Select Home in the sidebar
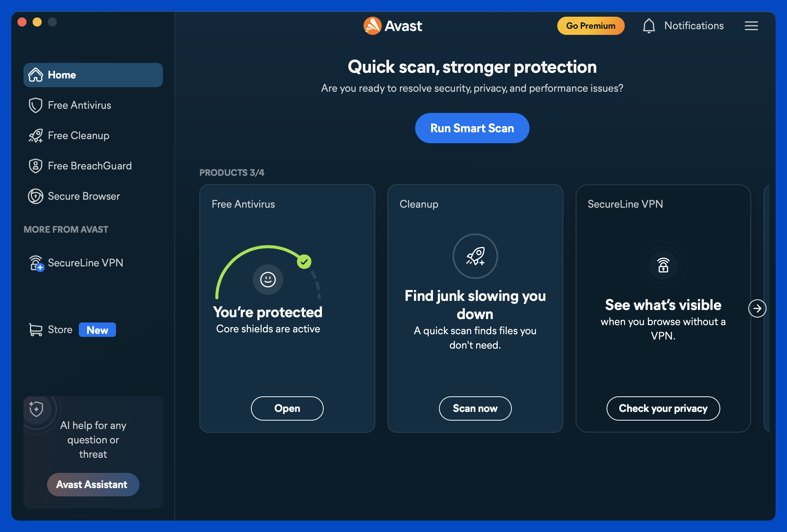Screen dimensions: 787x532 (x=93, y=75)
